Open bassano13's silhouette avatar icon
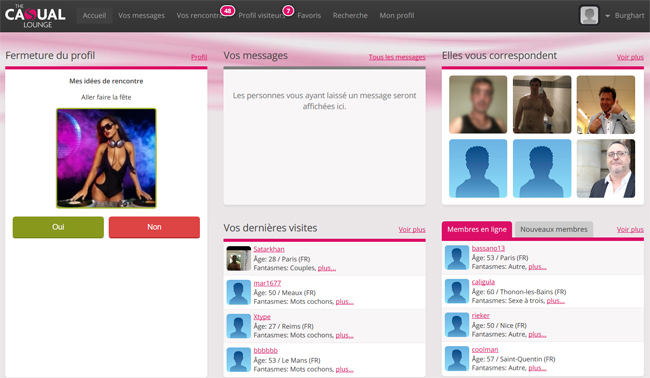This screenshot has height=378, width=650. click(x=456, y=257)
